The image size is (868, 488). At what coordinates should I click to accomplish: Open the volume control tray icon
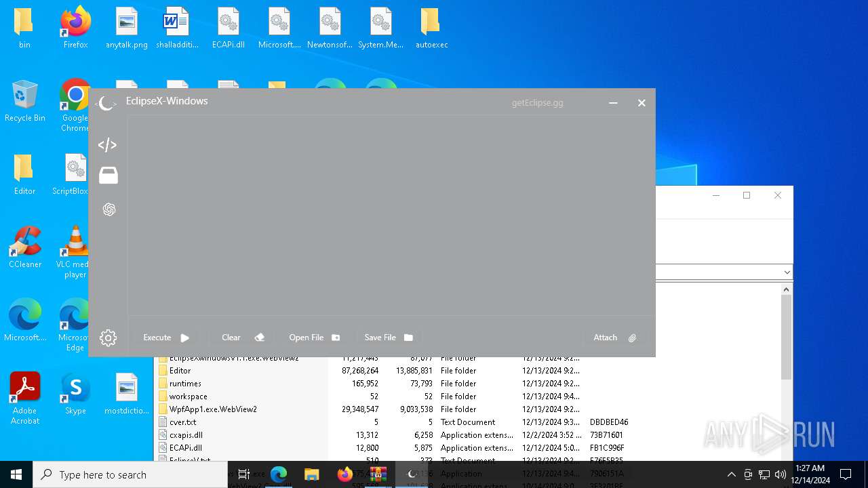click(x=781, y=474)
